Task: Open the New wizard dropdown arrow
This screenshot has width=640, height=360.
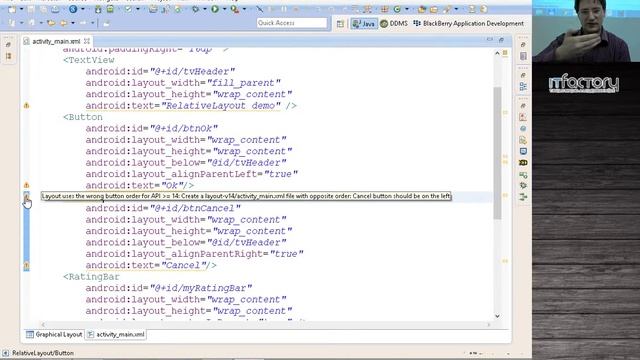Action: (x=21, y=9)
